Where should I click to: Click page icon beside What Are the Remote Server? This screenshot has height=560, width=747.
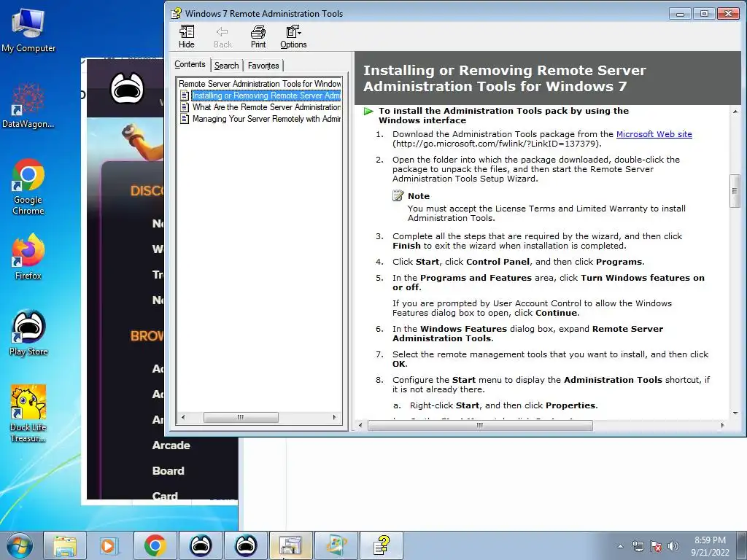[185, 107]
